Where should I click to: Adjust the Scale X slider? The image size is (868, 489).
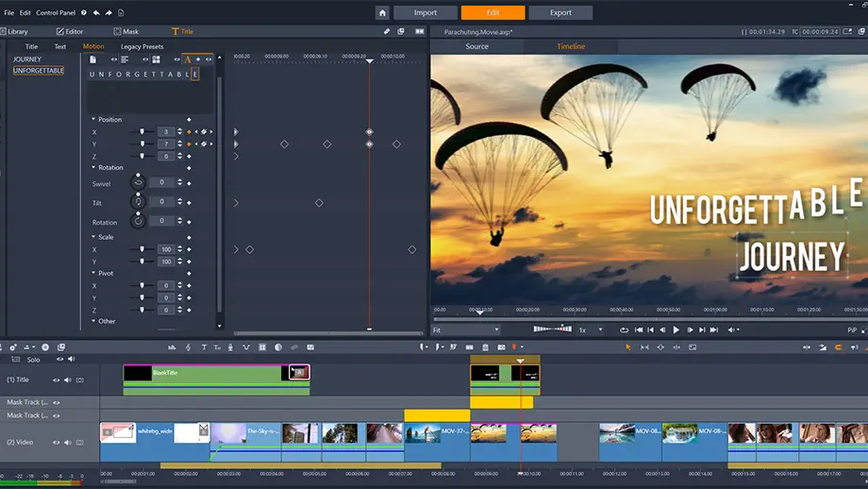142,249
